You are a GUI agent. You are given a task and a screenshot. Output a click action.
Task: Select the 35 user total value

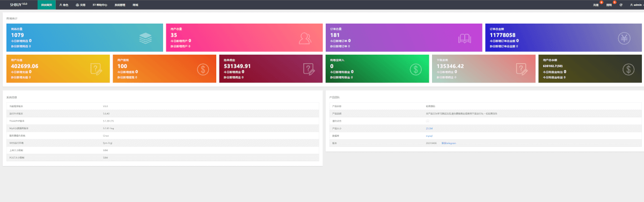174,35
